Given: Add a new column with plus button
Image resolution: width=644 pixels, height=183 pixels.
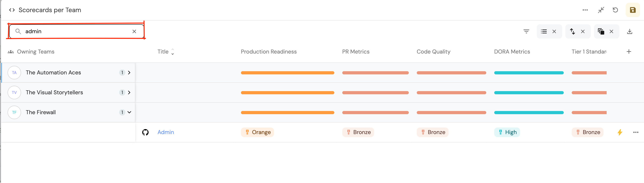Looking at the screenshot, I should [x=629, y=52].
